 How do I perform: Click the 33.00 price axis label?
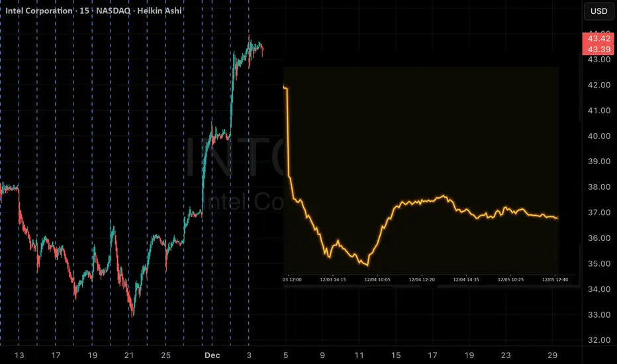tap(599, 315)
